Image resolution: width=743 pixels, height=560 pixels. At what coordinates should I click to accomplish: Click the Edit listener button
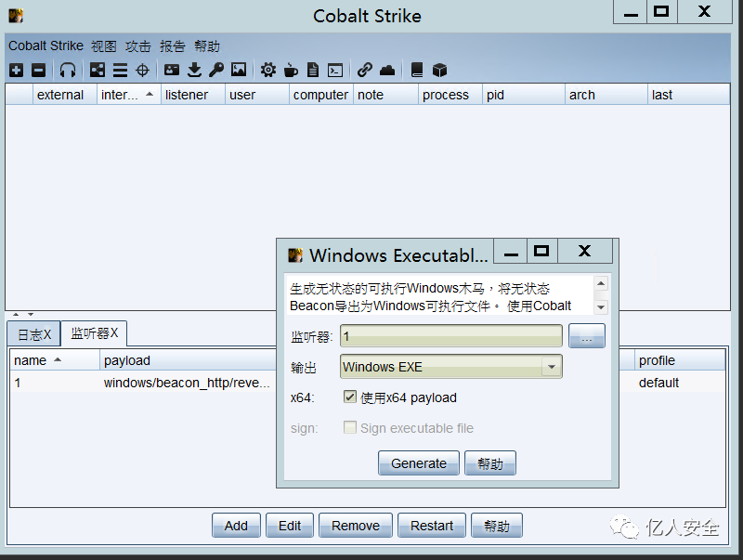tap(290, 526)
